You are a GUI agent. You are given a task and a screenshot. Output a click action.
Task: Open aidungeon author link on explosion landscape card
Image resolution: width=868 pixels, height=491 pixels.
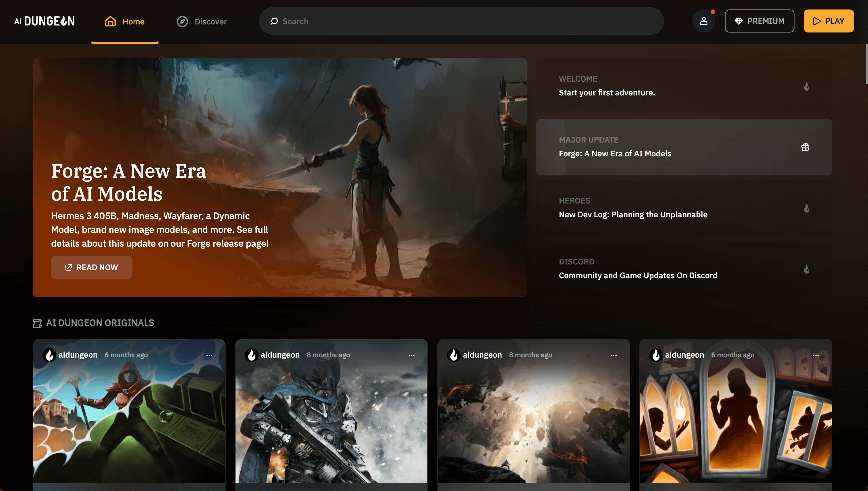[x=482, y=355]
